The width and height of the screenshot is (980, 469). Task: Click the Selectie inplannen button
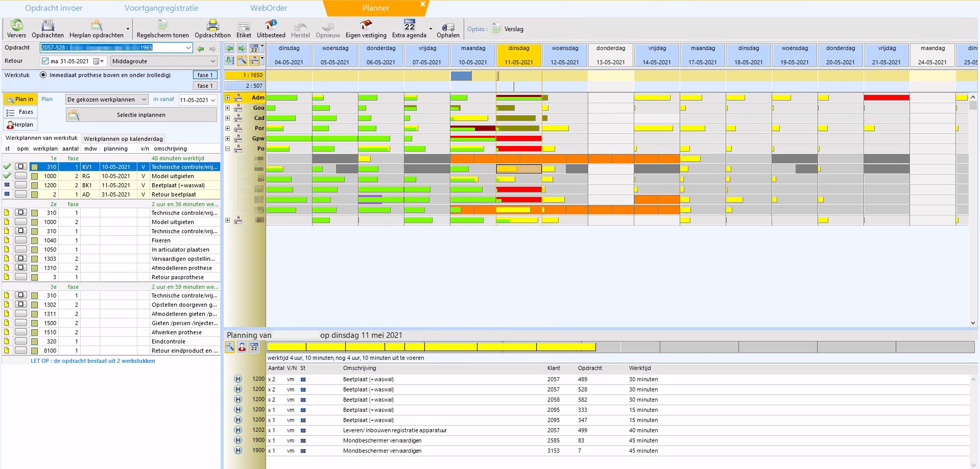[x=141, y=115]
